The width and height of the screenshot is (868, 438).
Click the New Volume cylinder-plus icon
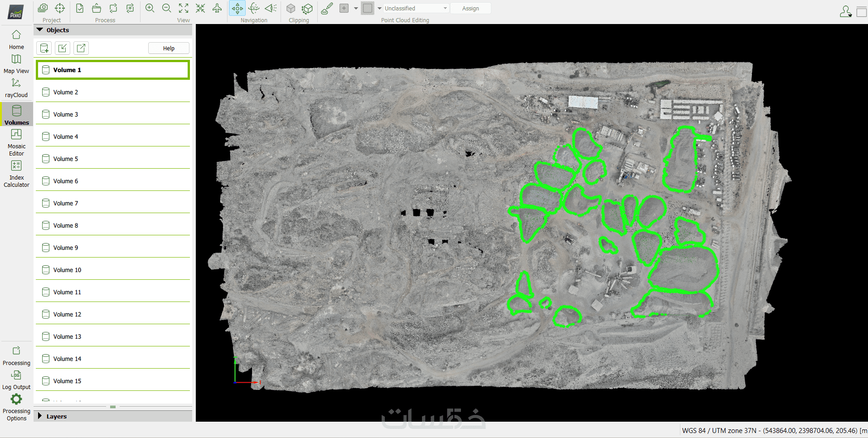point(44,48)
